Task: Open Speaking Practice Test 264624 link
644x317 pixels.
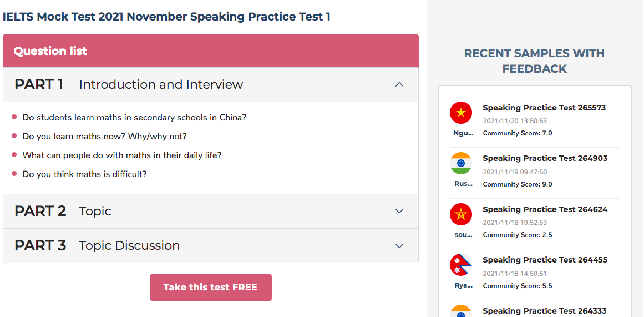Action: tap(545, 209)
